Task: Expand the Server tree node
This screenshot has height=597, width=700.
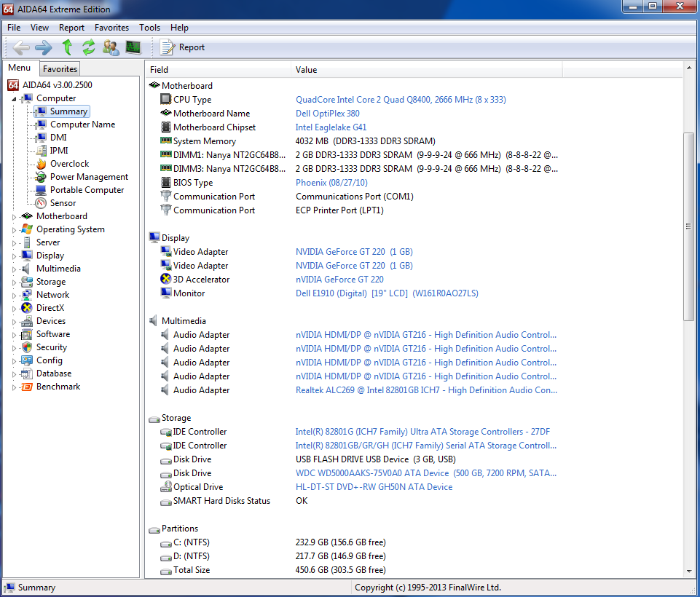Action: (14, 243)
